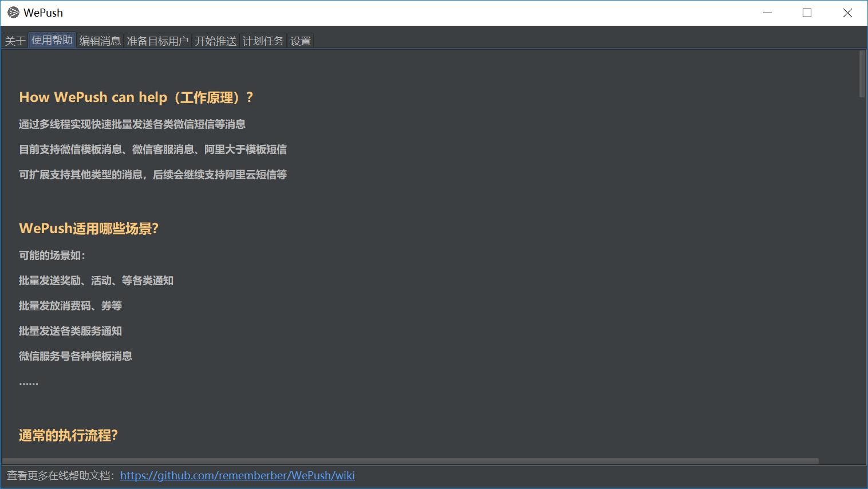Click the heading '通常的执行流程?'
Screen dimensions: 868x489
click(68, 436)
